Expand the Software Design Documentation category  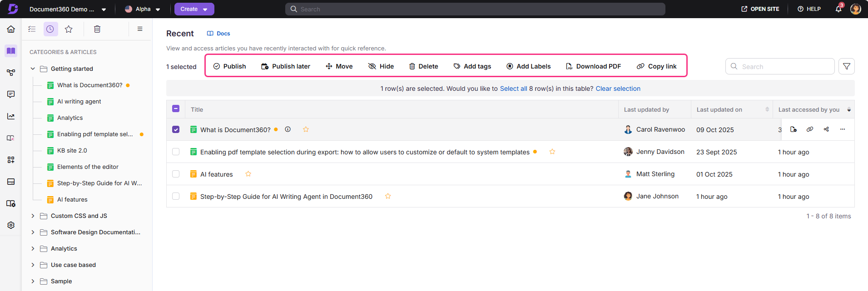[33, 232]
